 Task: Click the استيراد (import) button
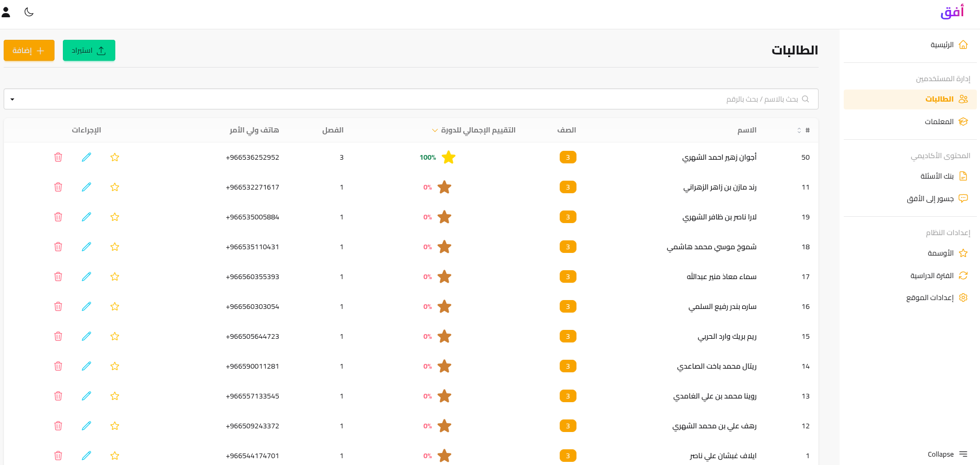(89, 50)
